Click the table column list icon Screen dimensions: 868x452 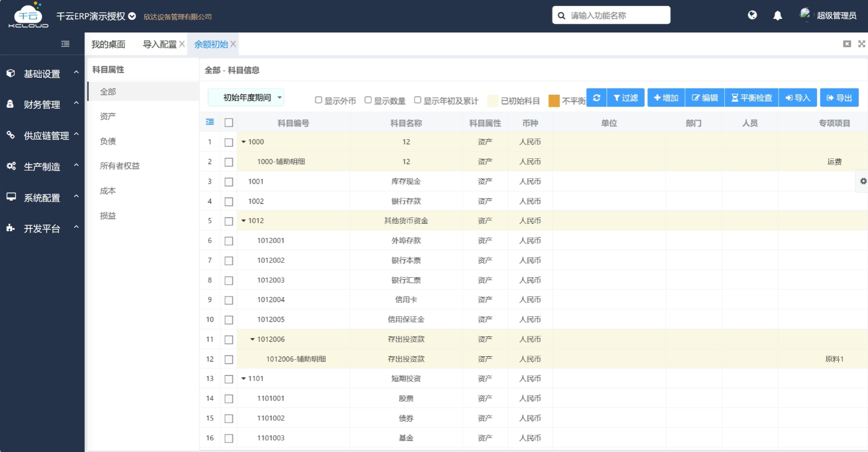point(210,122)
